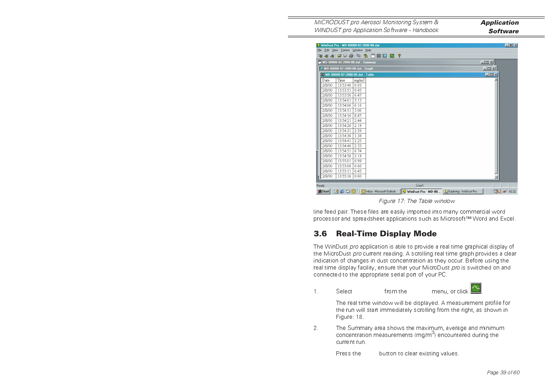
Task: Select the value cell 2.59
Action: click(359, 131)
